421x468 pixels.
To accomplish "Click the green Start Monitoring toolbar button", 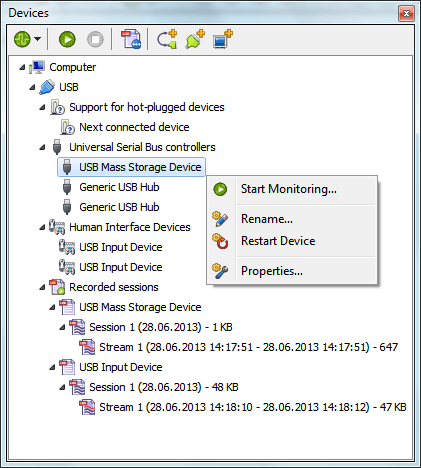I will (x=67, y=39).
